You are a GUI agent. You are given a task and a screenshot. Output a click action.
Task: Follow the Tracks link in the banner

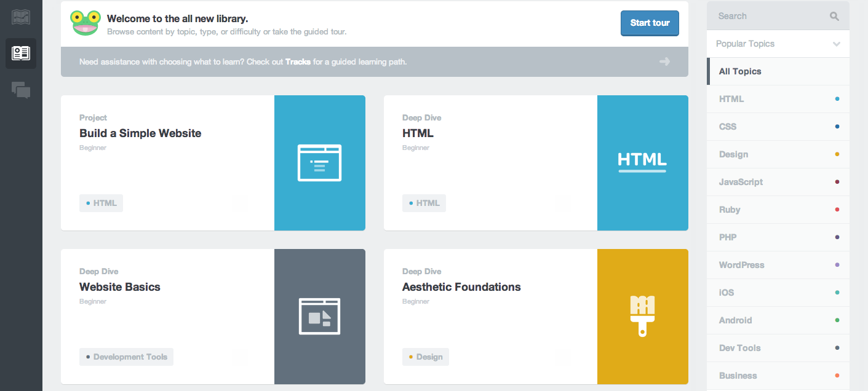[298, 62]
